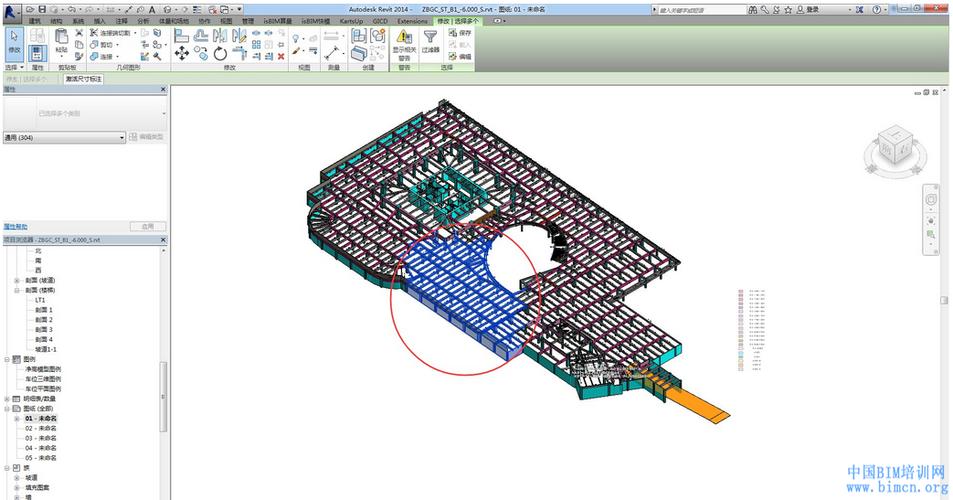Click the Text 'A' icon in quick access toolbar
953x500 pixels.
click(x=152, y=10)
